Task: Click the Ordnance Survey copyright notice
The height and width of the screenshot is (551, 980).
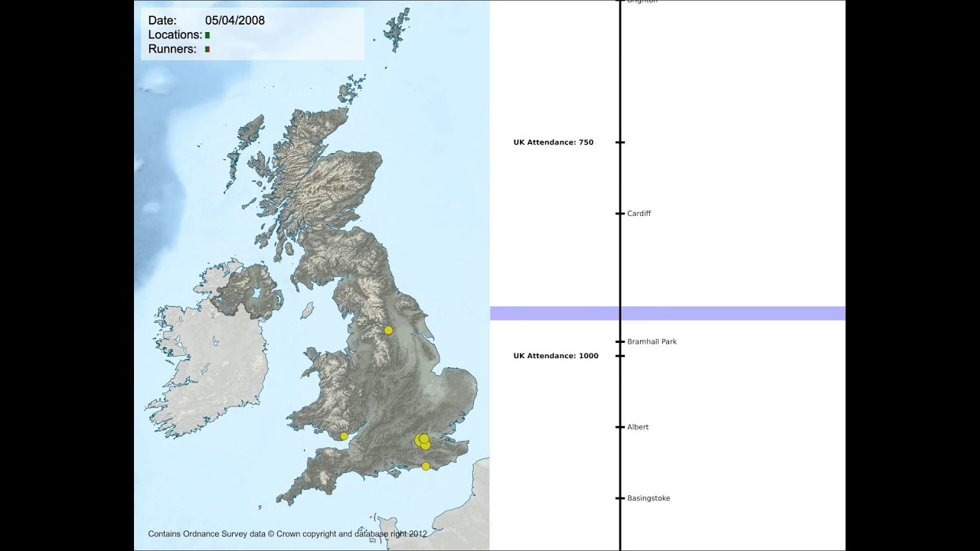Action: (x=287, y=534)
